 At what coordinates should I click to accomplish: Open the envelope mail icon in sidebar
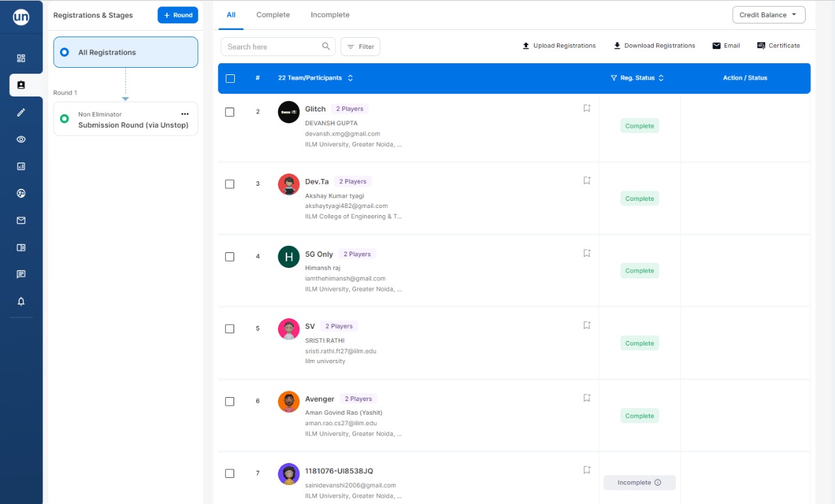point(21,220)
